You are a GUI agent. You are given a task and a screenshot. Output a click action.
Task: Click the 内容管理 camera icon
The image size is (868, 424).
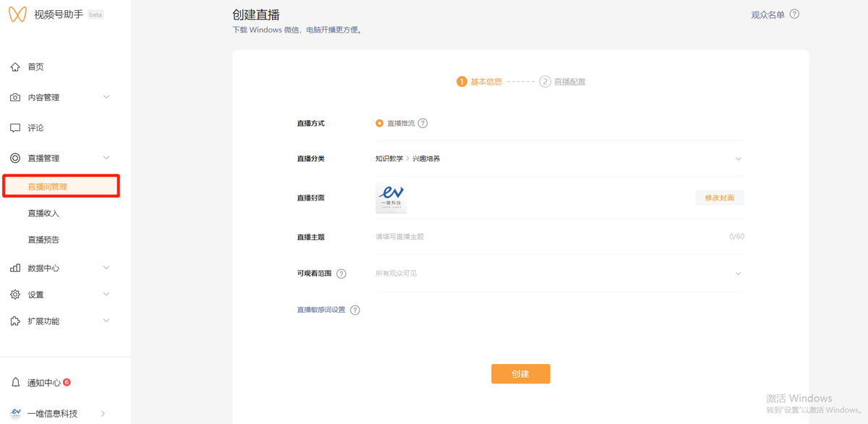click(15, 98)
